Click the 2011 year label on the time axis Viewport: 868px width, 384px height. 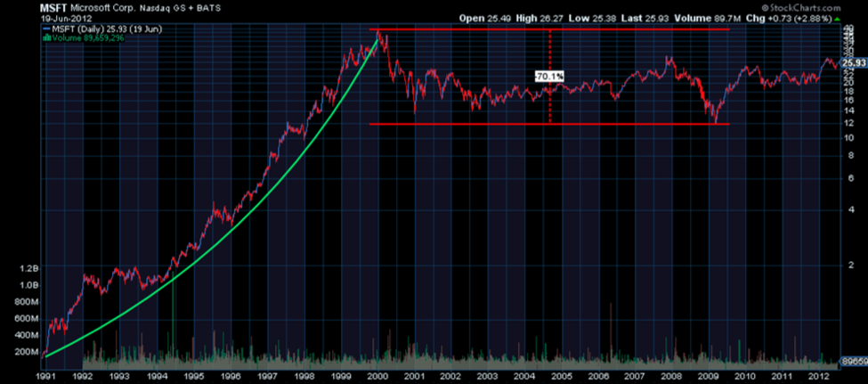(783, 378)
